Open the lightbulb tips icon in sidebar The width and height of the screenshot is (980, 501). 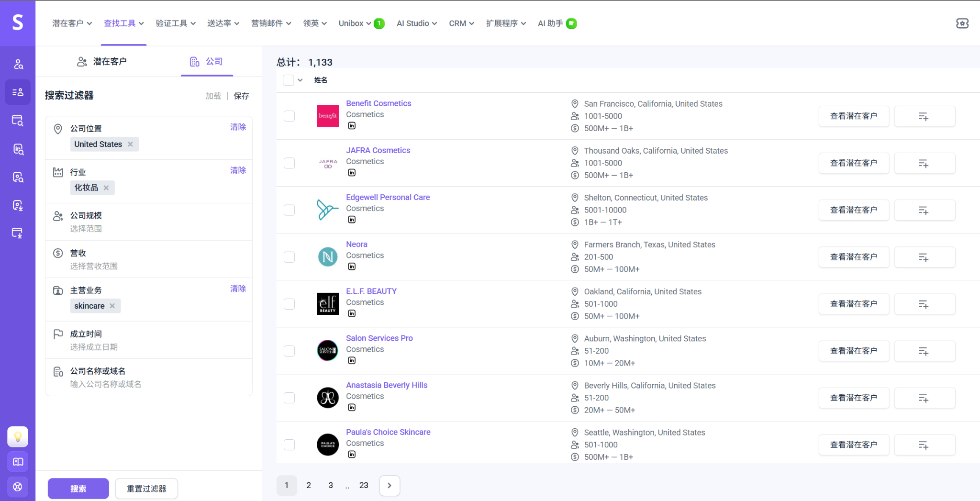pyautogui.click(x=18, y=436)
